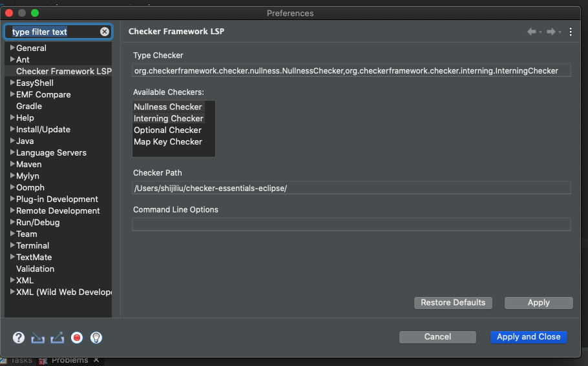The height and width of the screenshot is (366, 588).
Task: Click Restore Defaults button
Action: pyautogui.click(x=453, y=303)
